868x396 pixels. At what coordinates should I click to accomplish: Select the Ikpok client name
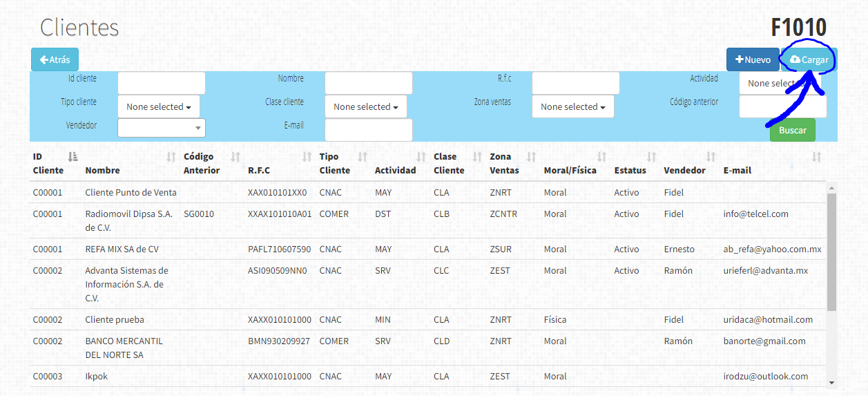(97, 376)
